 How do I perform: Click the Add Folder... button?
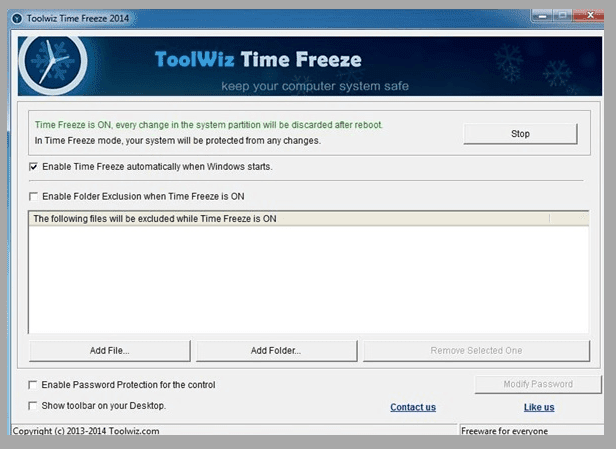point(276,350)
